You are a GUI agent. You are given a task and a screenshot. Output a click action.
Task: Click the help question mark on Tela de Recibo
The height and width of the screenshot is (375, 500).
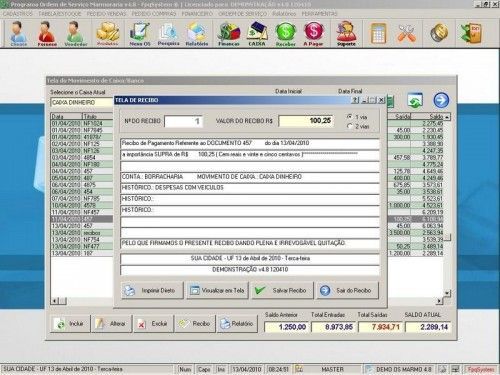pyautogui.click(x=355, y=100)
